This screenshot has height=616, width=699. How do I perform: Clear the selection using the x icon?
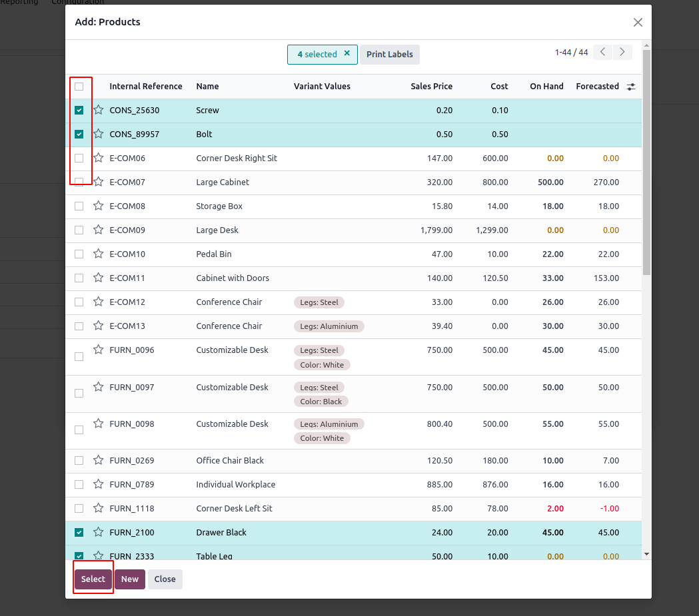pyautogui.click(x=347, y=53)
